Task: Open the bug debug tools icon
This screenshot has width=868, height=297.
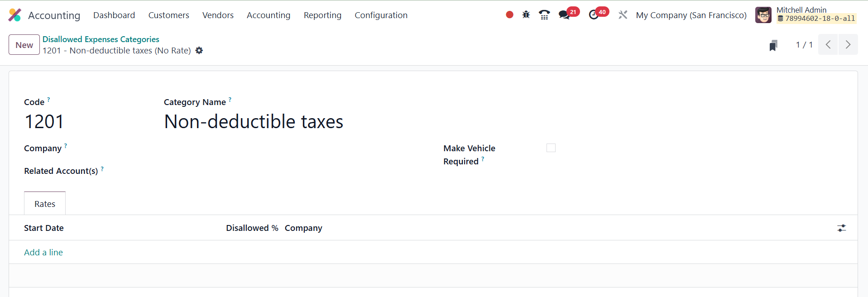Action: (x=526, y=15)
